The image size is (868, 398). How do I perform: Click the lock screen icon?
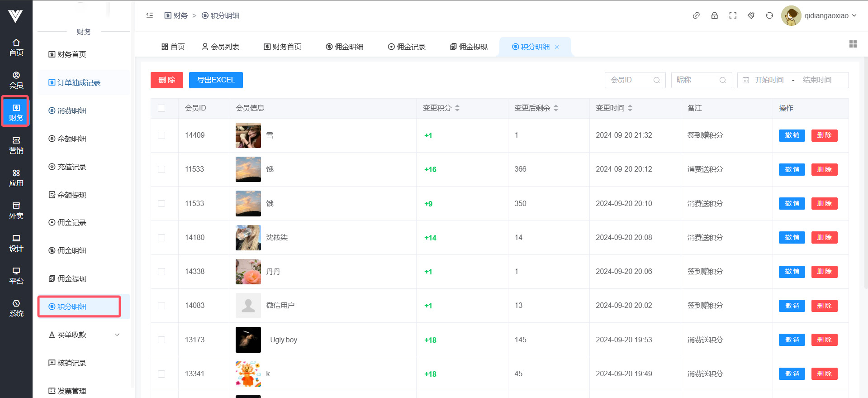click(714, 15)
